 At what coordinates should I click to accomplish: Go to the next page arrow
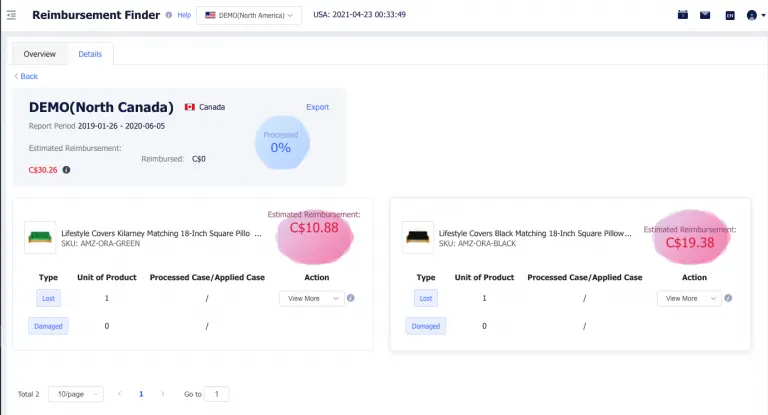163,393
